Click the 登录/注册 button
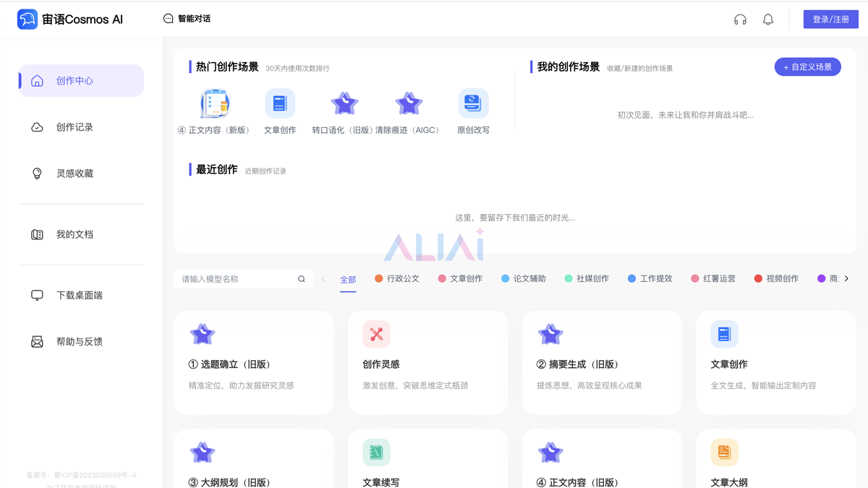 click(830, 20)
